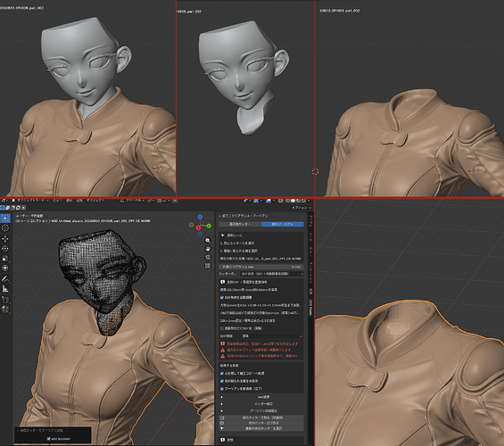Select the Measure tool
Viewport: 504px width, 446px height.
click(5, 288)
